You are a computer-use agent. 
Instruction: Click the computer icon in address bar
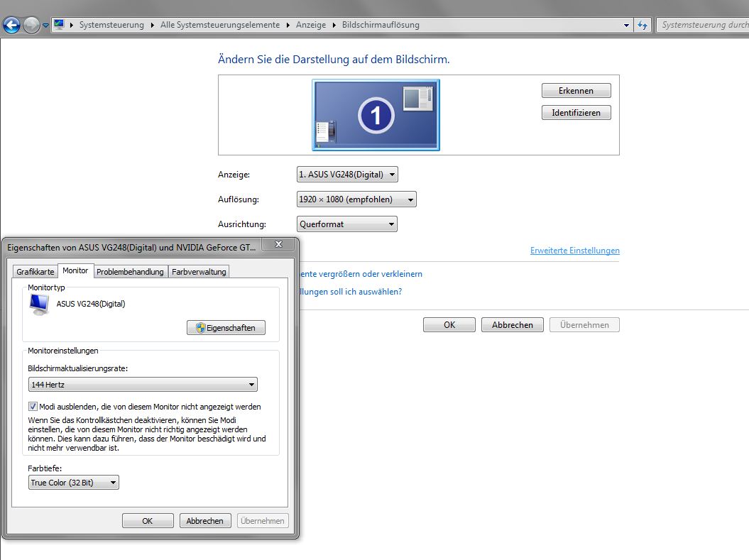(x=59, y=24)
